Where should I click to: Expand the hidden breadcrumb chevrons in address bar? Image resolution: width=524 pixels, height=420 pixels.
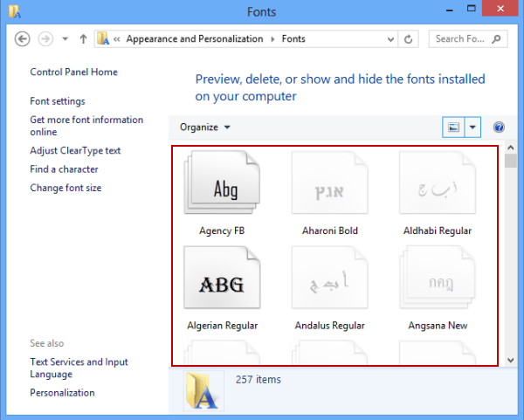click(x=117, y=39)
